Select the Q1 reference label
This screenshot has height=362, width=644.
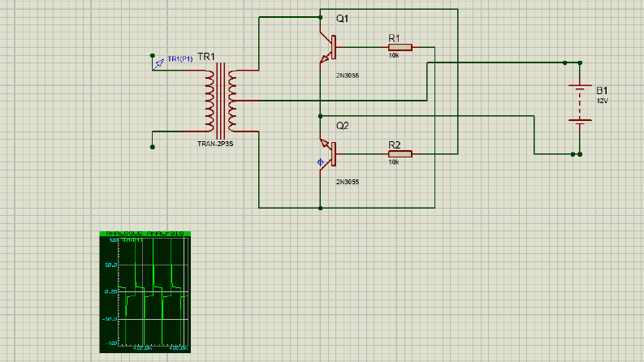[342, 19]
